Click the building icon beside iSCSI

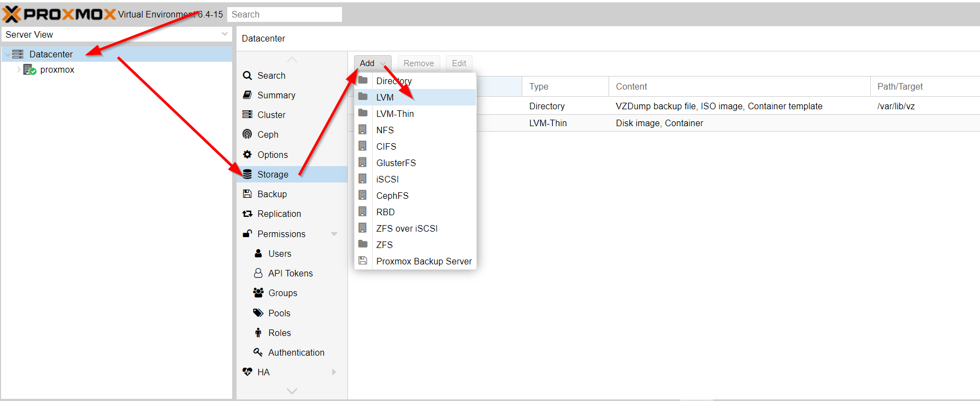[362, 179]
